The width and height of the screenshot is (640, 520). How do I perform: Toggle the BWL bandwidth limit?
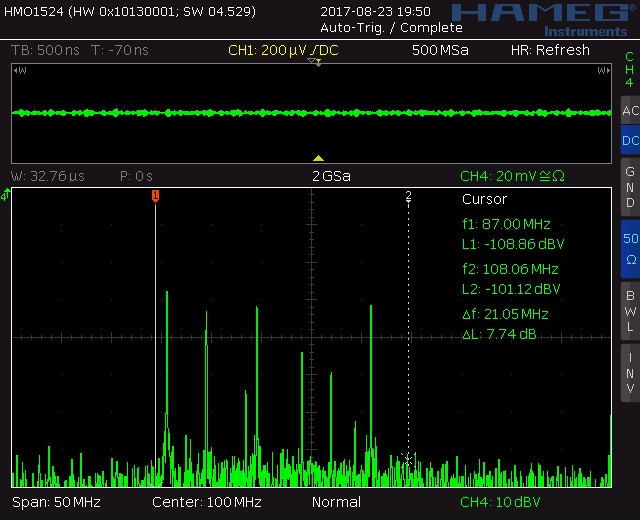[x=630, y=310]
